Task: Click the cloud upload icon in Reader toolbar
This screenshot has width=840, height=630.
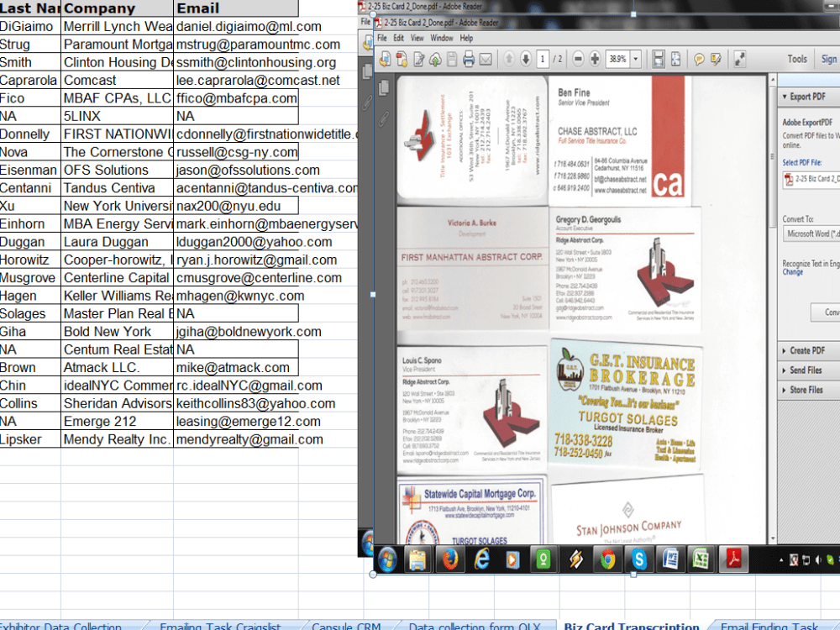Action: pyautogui.click(x=435, y=59)
